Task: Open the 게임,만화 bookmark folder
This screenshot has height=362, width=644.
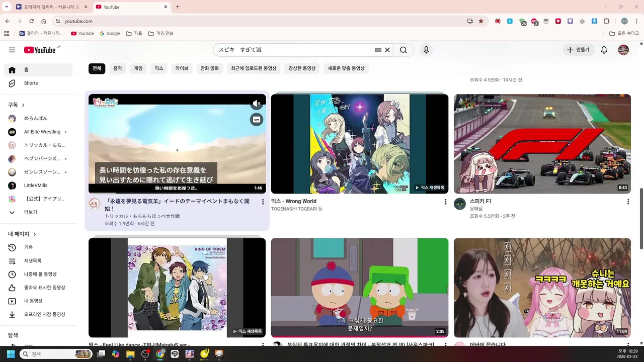Action: (161, 34)
